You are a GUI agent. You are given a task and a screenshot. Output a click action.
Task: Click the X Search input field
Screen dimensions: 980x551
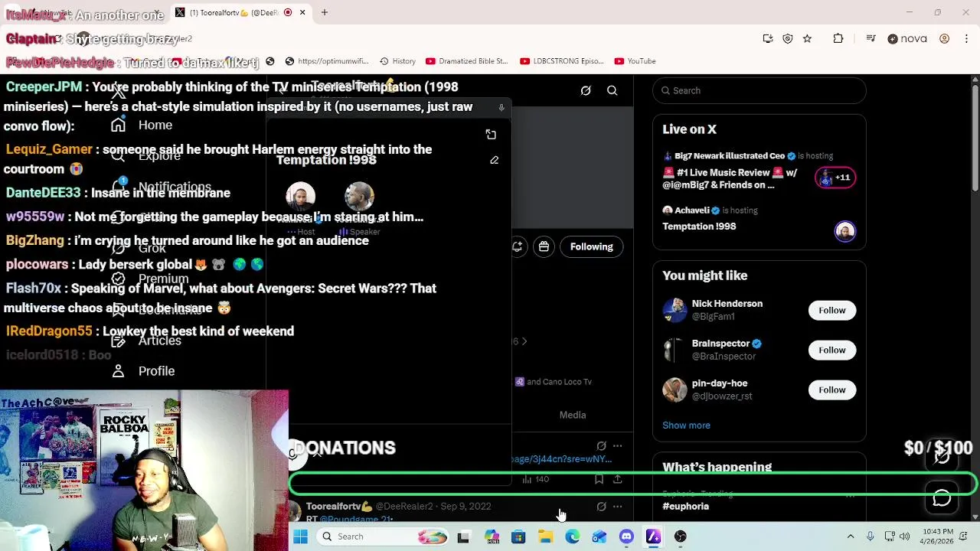tap(759, 90)
